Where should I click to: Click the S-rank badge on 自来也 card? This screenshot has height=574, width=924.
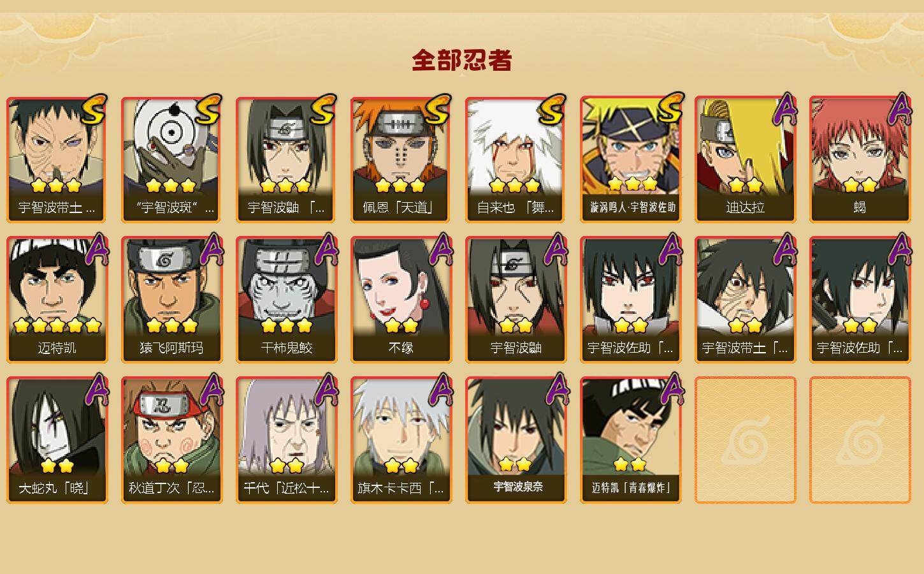552,110
